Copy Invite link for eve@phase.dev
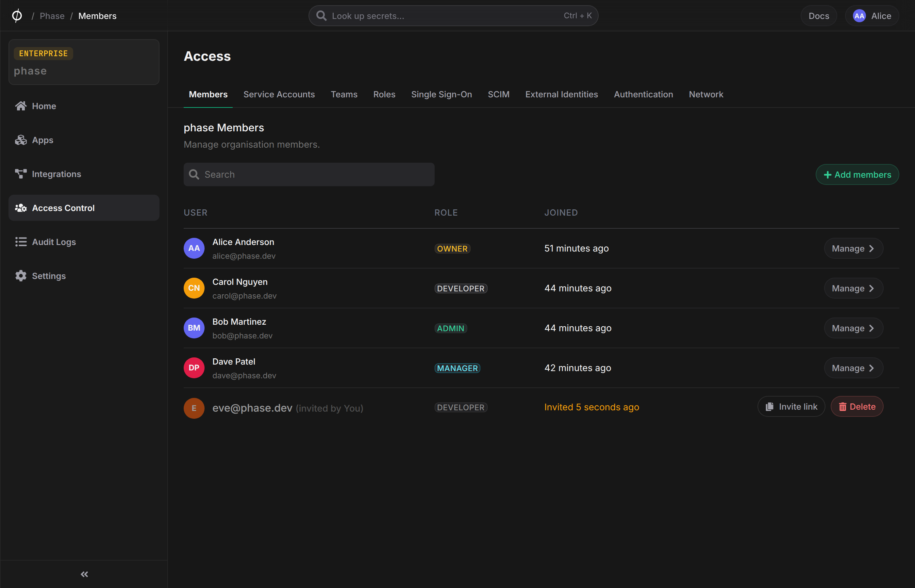 pyautogui.click(x=791, y=406)
